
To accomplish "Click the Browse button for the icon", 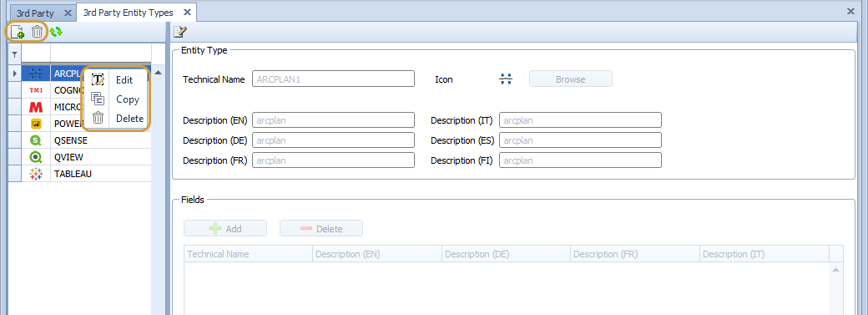I will 571,79.
